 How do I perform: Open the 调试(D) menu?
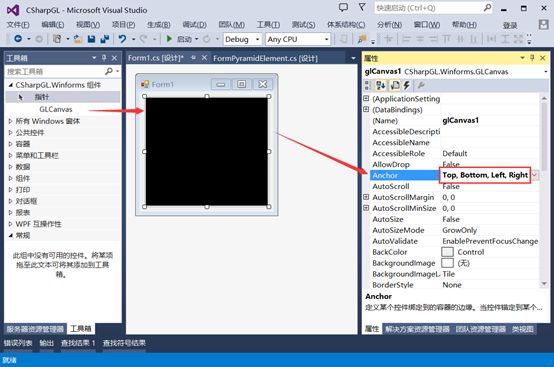pos(194,25)
